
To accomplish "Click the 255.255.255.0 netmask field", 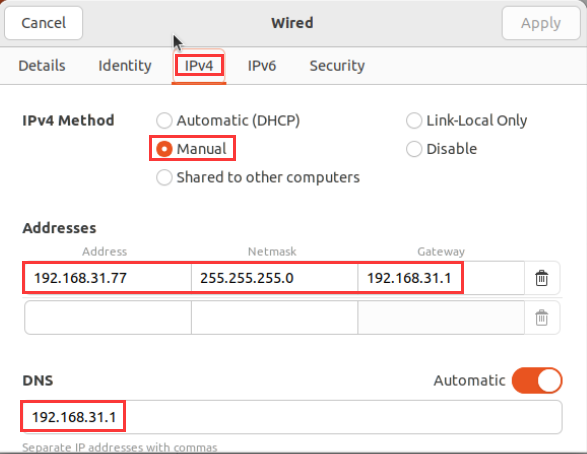I will [274, 278].
